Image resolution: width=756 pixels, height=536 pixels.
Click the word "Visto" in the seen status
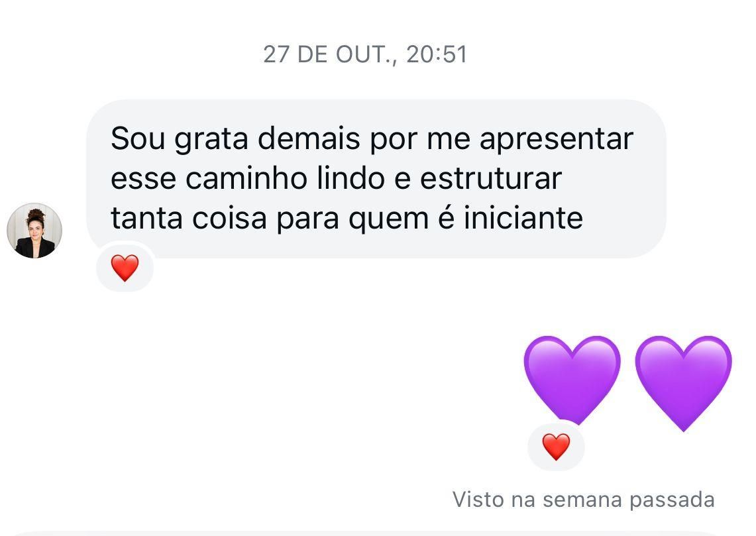(x=478, y=499)
